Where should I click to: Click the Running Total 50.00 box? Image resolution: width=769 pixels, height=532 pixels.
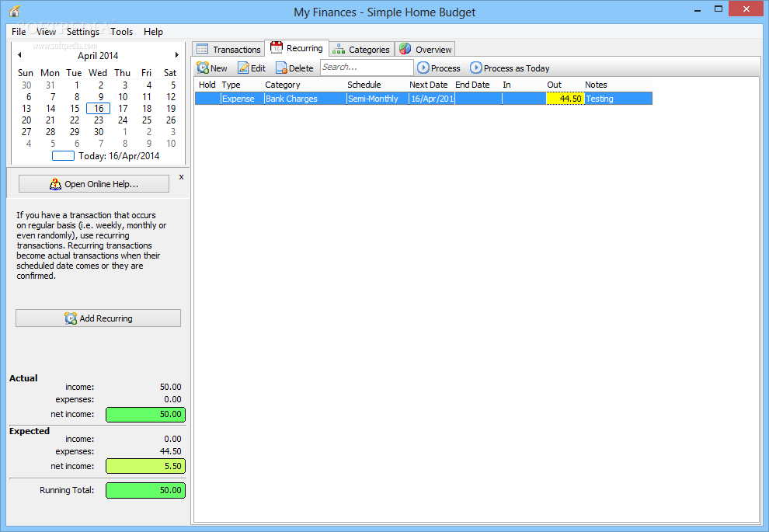click(x=146, y=490)
